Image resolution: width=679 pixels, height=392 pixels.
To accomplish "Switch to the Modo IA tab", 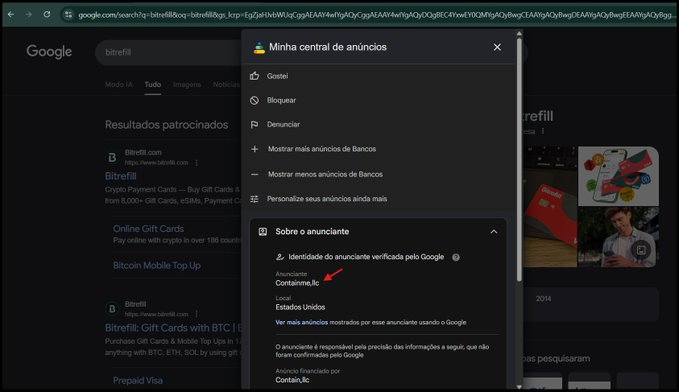I will click(119, 84).
